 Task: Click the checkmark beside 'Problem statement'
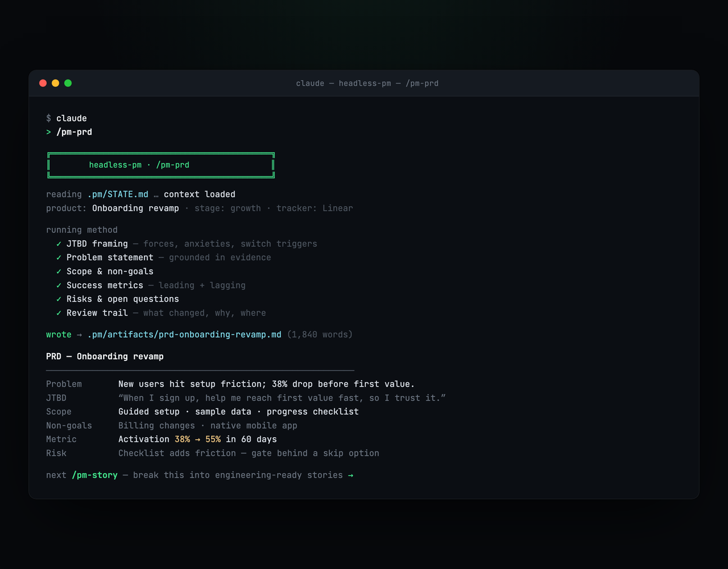[x=59, y=258]
